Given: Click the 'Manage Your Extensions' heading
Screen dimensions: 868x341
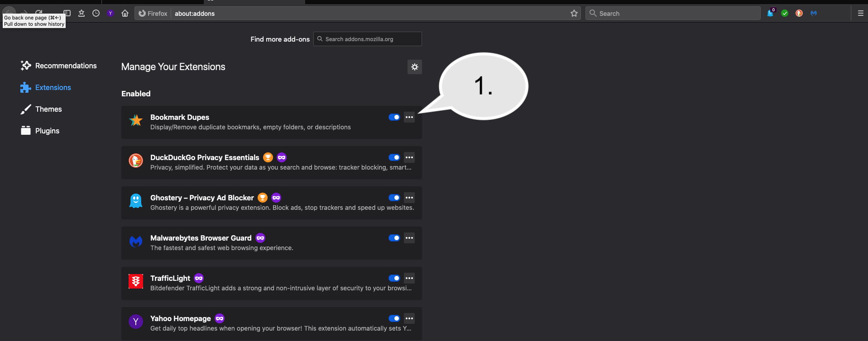Looking at the screenshot, I should (x=173, y=67).
